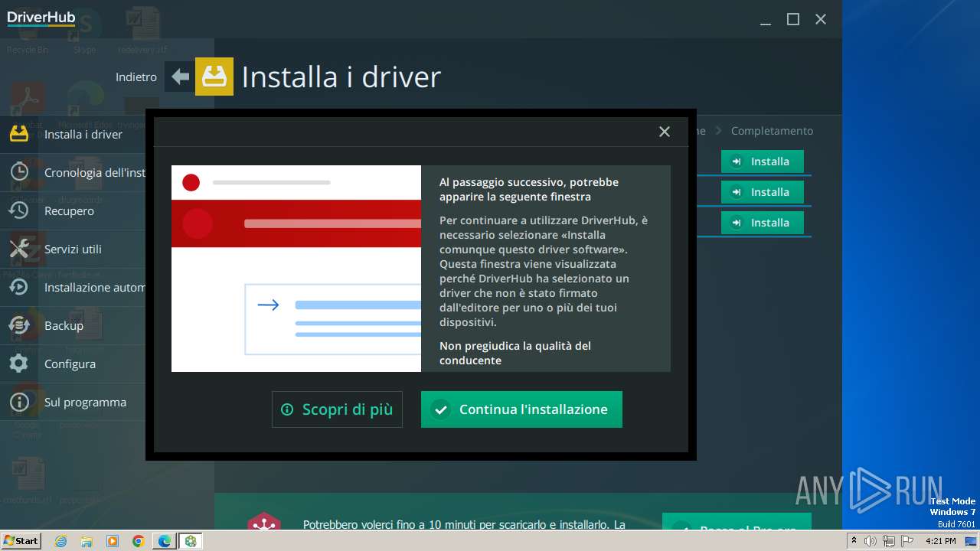Close the driver warning dialog
The width and height of the screenshot is (980, 551).
pyautogui.click(x=665, y=132)
